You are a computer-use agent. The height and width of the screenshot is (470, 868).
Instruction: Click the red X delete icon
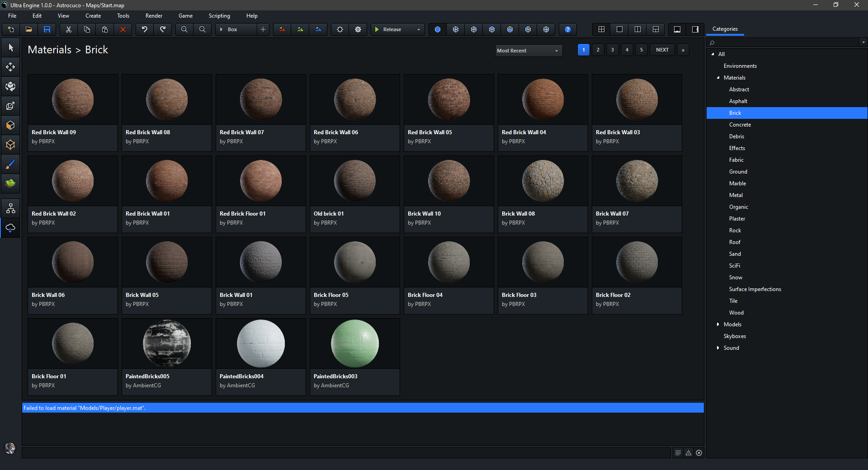point(123,29)
